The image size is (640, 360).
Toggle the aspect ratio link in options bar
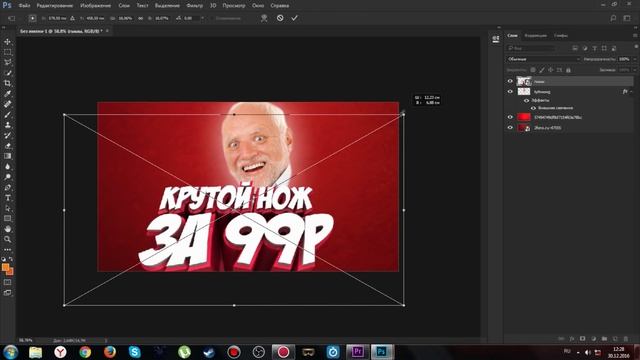tap(140, 18)
